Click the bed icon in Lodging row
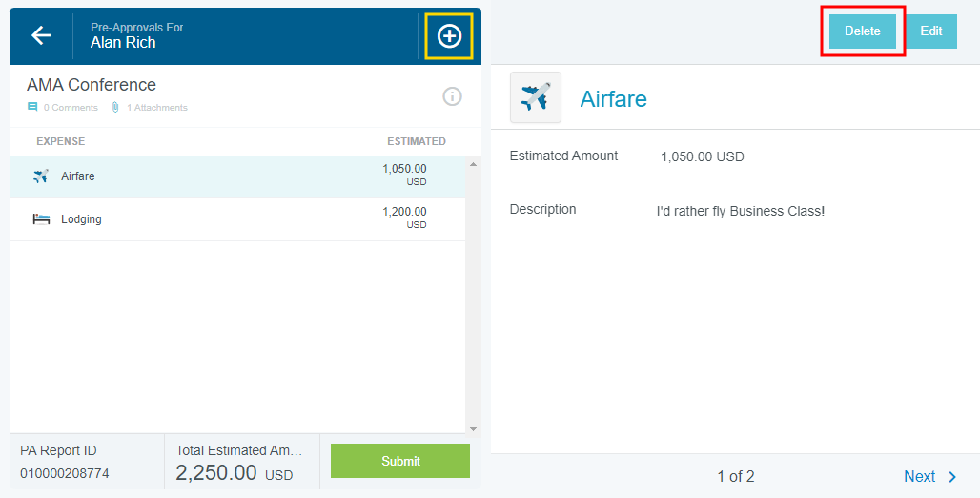980x498 pixels. pyautogui.click(x=41, y=219)
